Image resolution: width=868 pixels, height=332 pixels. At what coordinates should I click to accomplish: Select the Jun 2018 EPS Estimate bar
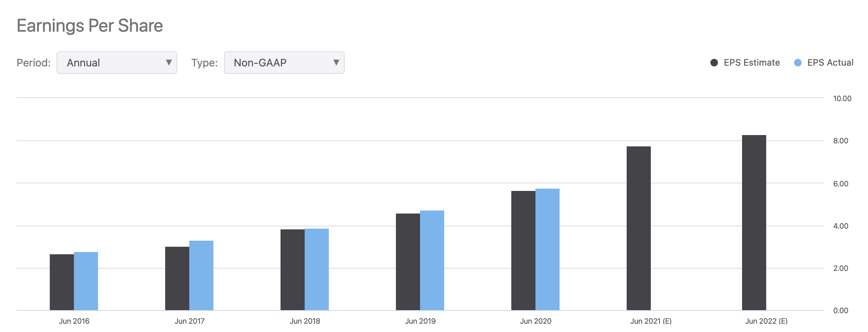click(x=293, y=270)
